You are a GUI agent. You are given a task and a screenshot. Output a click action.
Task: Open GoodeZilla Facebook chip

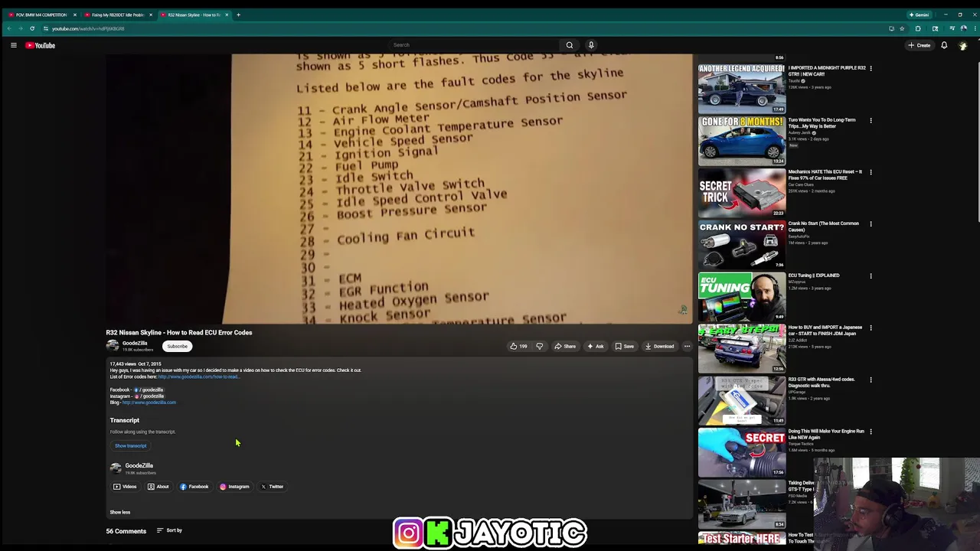pos(194,487)
